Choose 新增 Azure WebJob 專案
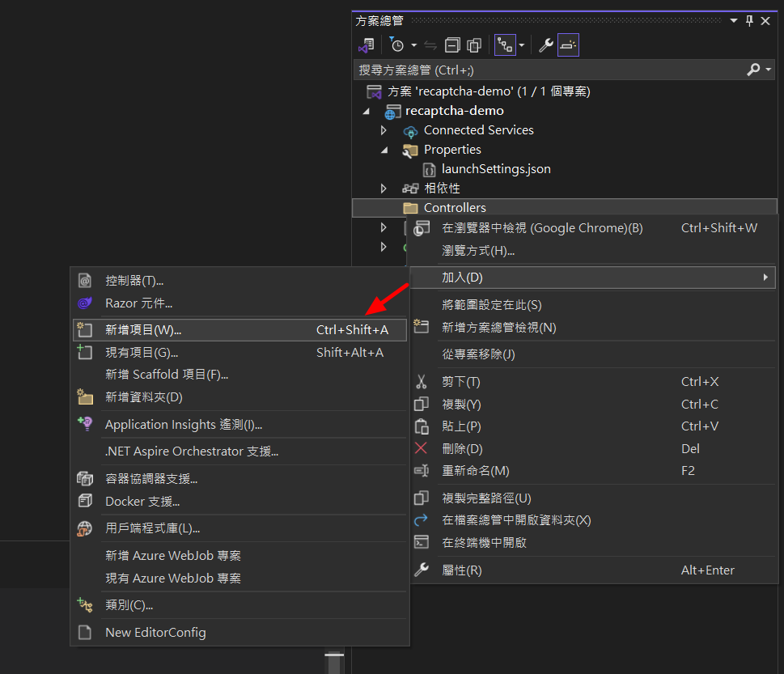Image resolution: width=784 pixels, height=674 pixels. (x=239, y=556)
